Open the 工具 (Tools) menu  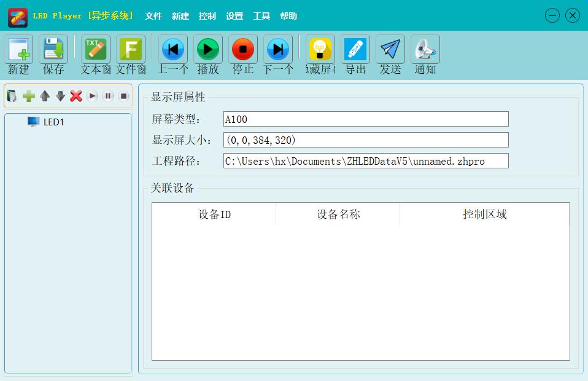[261, 16]
